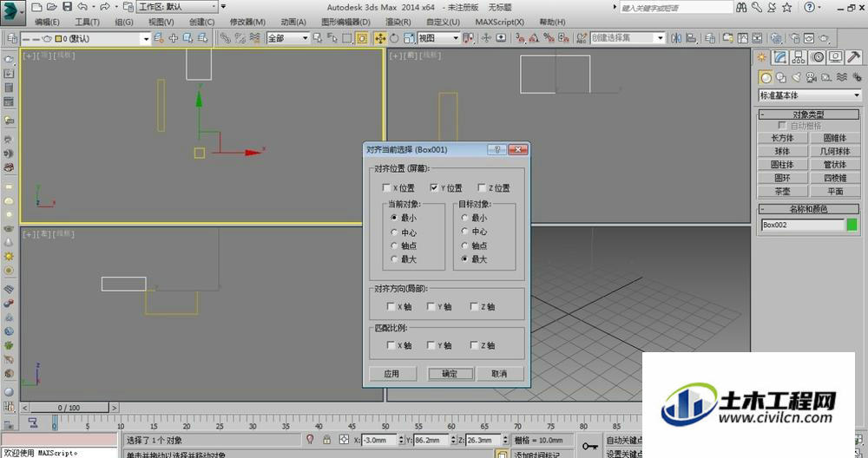Click the 圆柱体 create button

[782, 164]
